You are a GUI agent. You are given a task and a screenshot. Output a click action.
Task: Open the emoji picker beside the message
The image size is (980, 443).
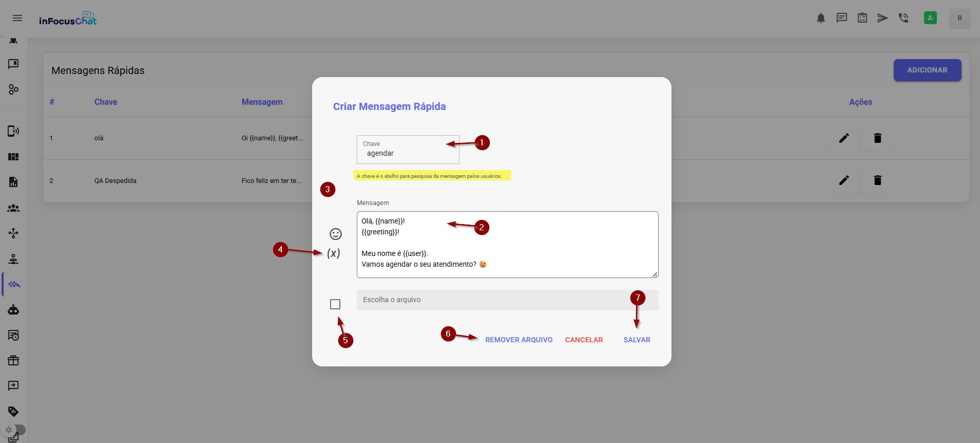(x=336, y=234)
